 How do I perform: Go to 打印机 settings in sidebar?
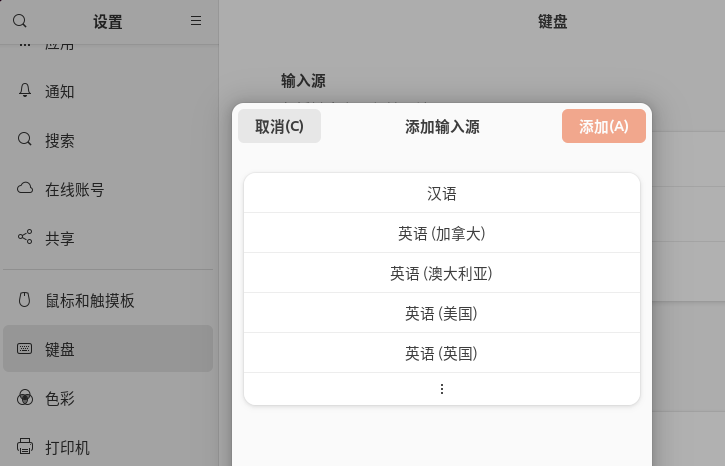tap(67, 447)
